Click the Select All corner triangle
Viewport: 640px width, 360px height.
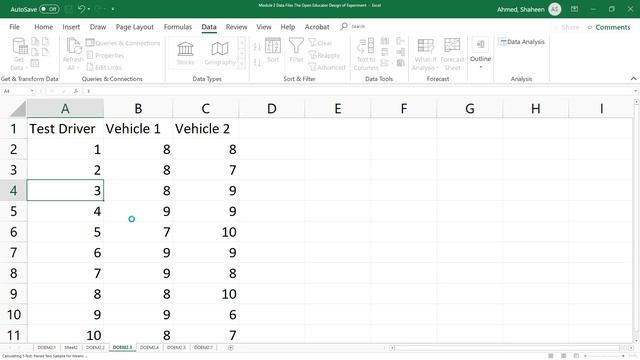(x=18, y=109)
